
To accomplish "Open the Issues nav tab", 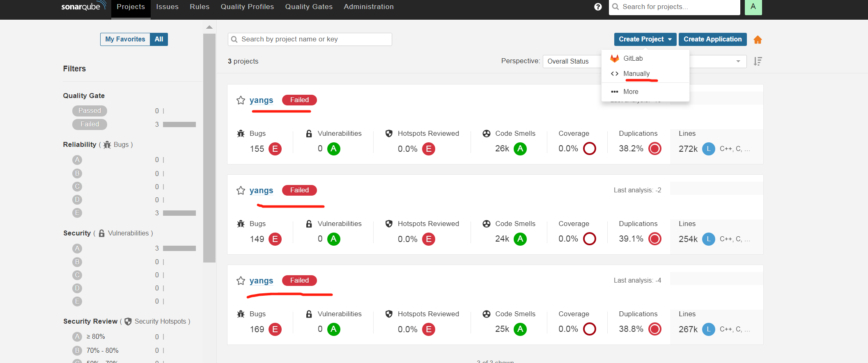I will [x=167, y=7].
